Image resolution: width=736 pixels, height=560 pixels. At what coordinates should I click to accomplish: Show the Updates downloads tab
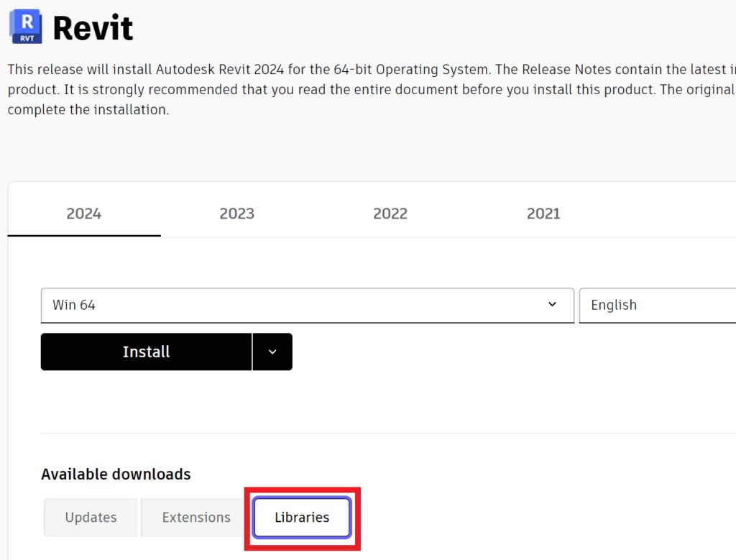[x=91, y=518]
